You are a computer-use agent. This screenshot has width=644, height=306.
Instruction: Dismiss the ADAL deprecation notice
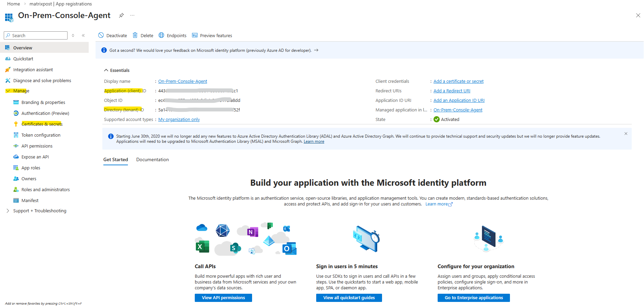click(x=626, y=134)
